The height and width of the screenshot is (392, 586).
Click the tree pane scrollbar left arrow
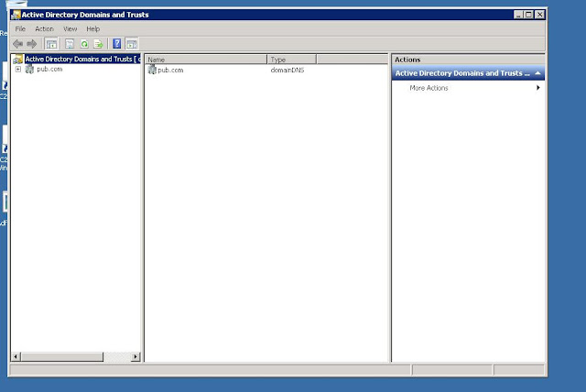(x=16, y=357)
